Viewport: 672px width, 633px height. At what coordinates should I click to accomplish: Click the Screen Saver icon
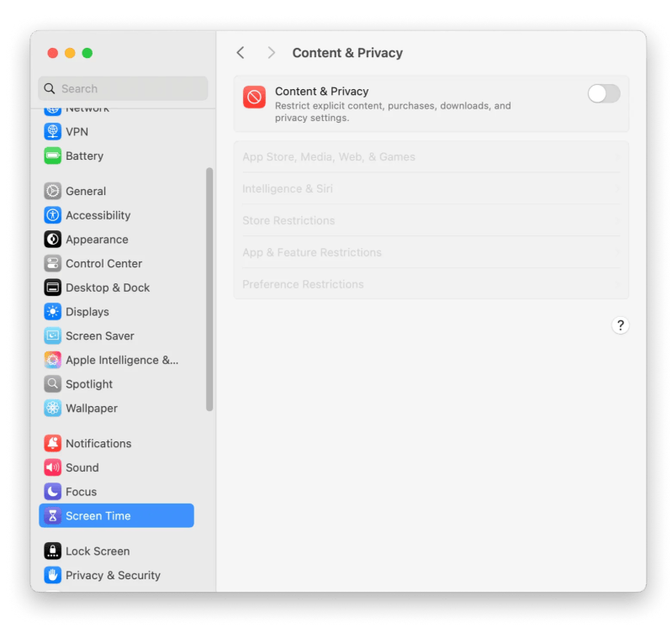tap(52, 335)
